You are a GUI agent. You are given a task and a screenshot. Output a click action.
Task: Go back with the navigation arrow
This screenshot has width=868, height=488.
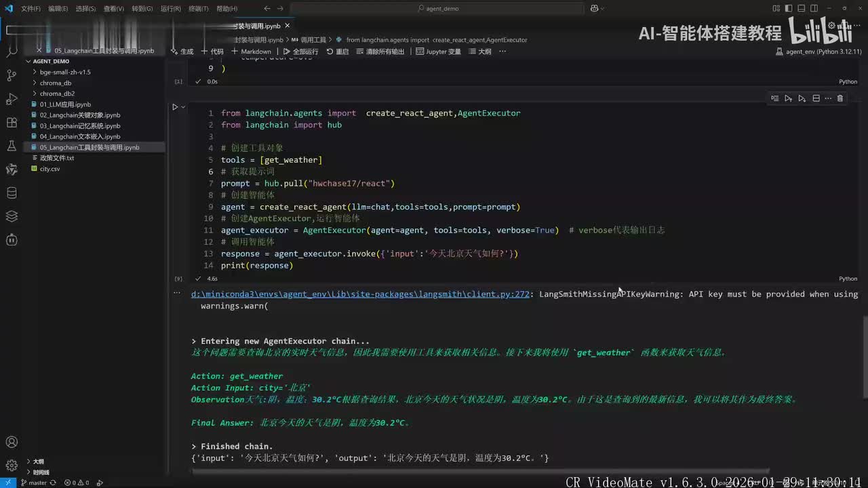pyautogui.click(x=267, y=9)
